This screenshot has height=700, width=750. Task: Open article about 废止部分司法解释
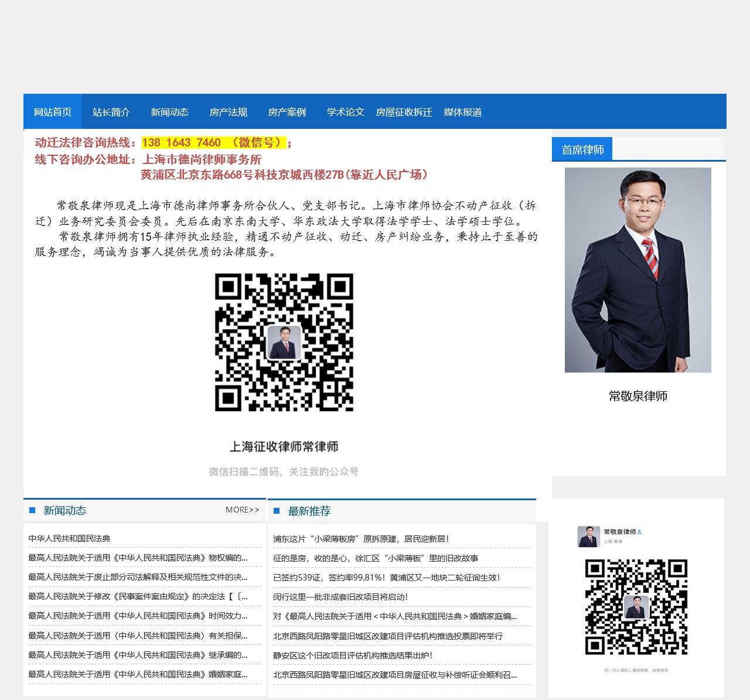138,577
